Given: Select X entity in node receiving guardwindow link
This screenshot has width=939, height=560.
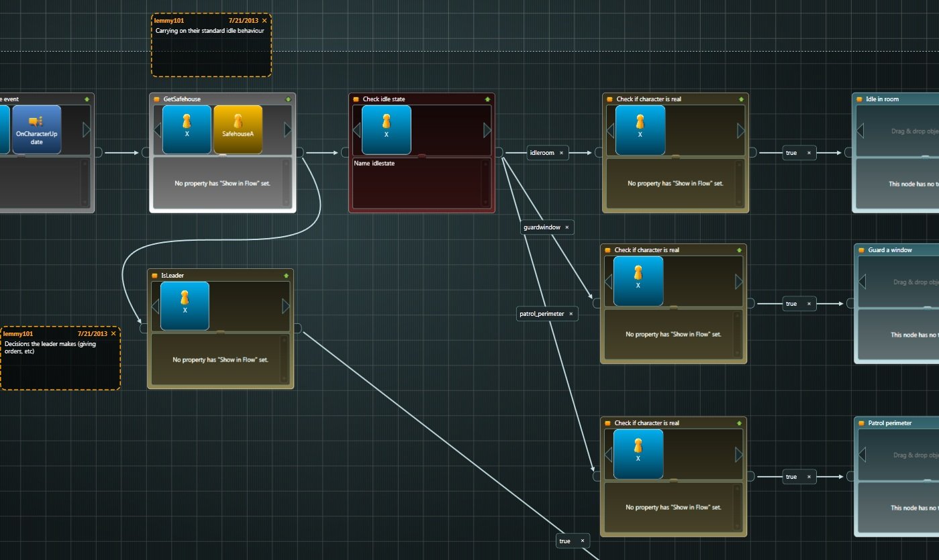Looking at the screenshot, I should (638, 281).
